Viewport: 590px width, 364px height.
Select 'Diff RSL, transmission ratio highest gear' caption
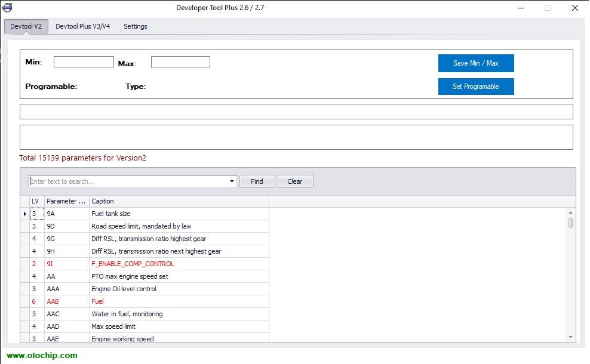click(x=179, y=239)
